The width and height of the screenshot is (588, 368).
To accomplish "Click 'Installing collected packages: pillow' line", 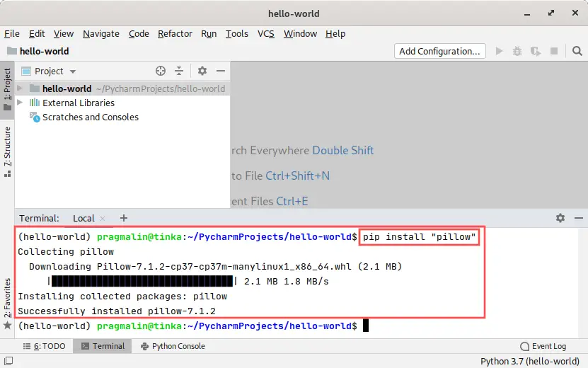I will click(x=122, y=297).
